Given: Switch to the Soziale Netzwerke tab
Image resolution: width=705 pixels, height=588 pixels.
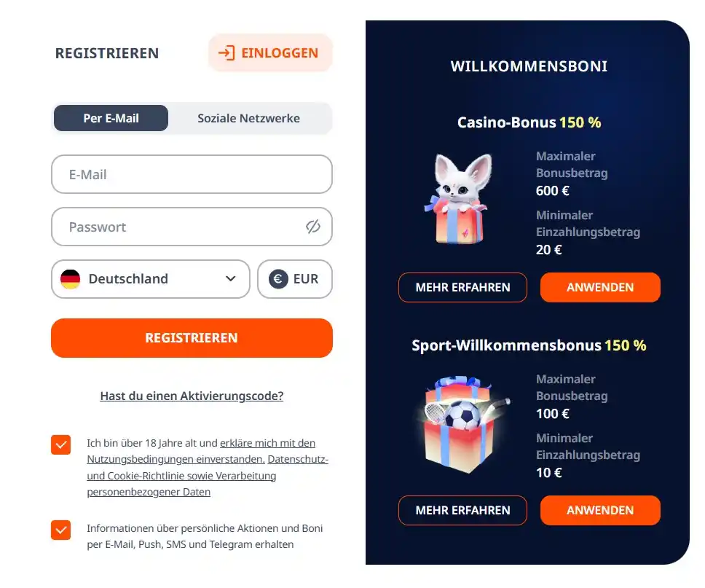Looking at the screenshot, I should (248, 118).
